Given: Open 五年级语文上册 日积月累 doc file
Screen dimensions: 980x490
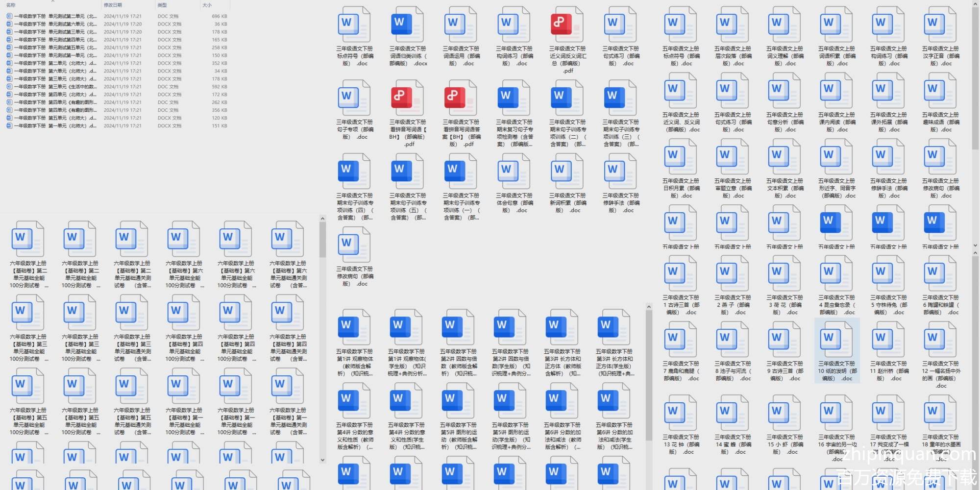Looking at the screenshot, I should click(x=681, y=170).
